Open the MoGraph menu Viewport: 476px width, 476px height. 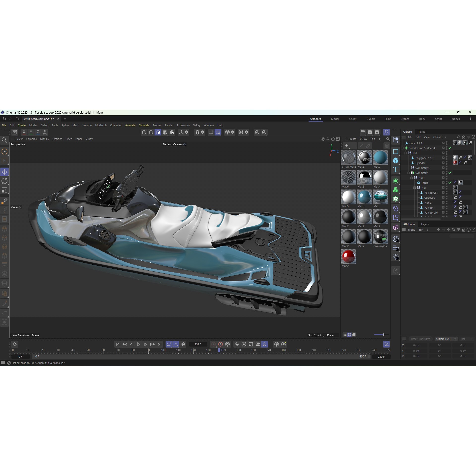point(101,125)
